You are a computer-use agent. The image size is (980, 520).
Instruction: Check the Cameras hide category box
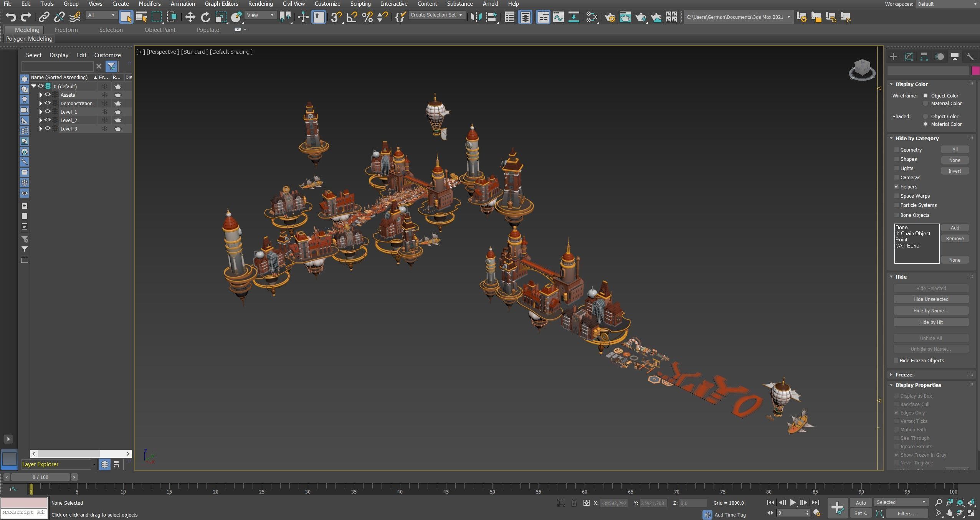coord(896,177)
